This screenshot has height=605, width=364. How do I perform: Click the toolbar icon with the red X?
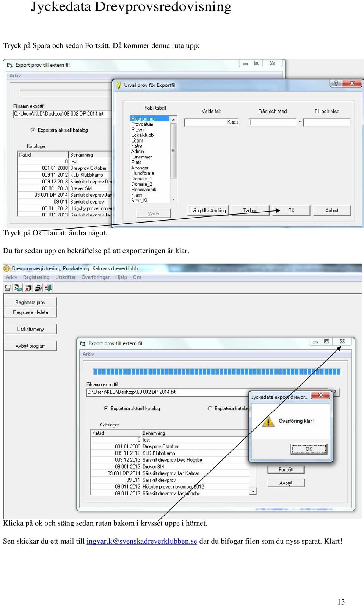tap(28, 288)
